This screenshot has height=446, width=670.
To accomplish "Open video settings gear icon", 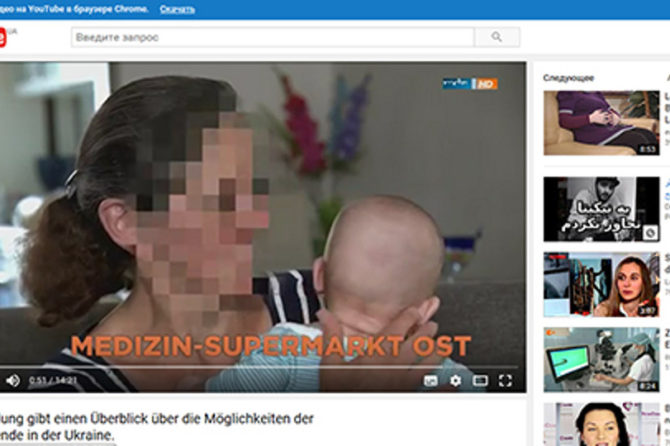I will (x=456, y=380).
